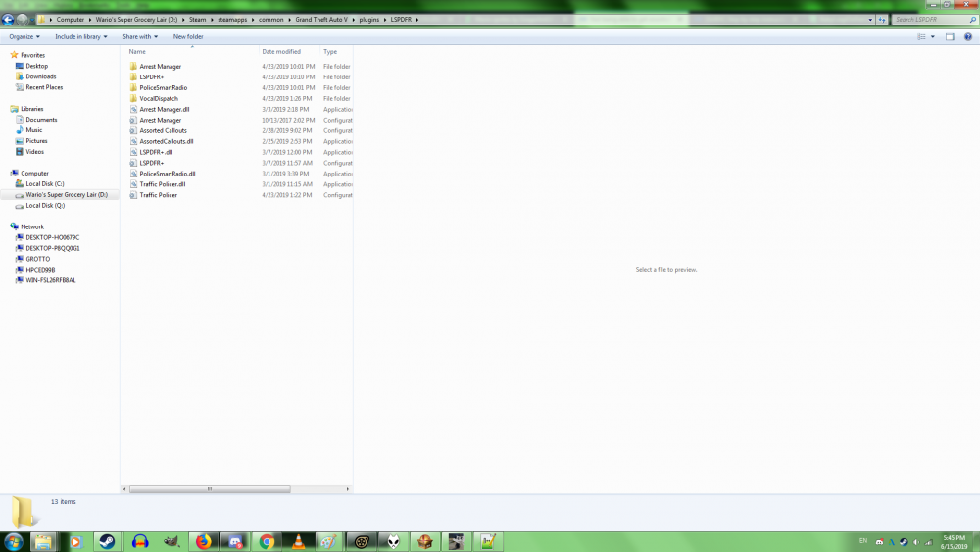Open the view options dropdown arrow
Image resolution: width=980 pixels, height=552 pixels.
point(933,37)
